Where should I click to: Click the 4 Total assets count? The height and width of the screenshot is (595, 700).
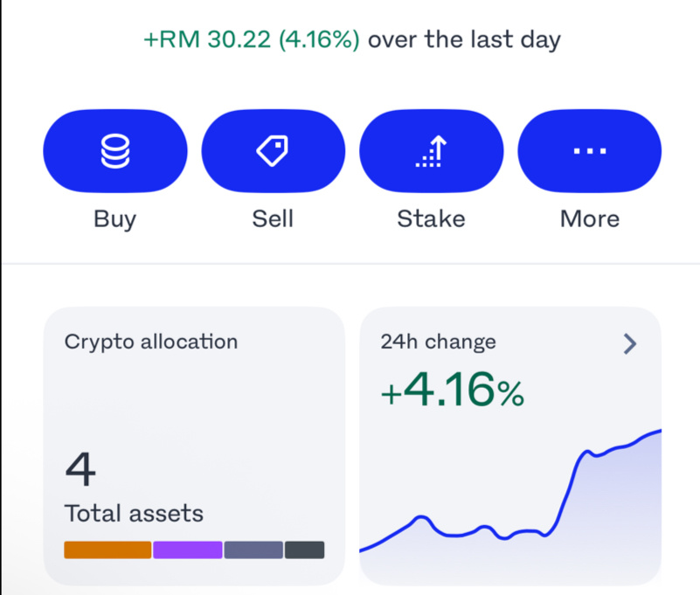coord(80,469)
